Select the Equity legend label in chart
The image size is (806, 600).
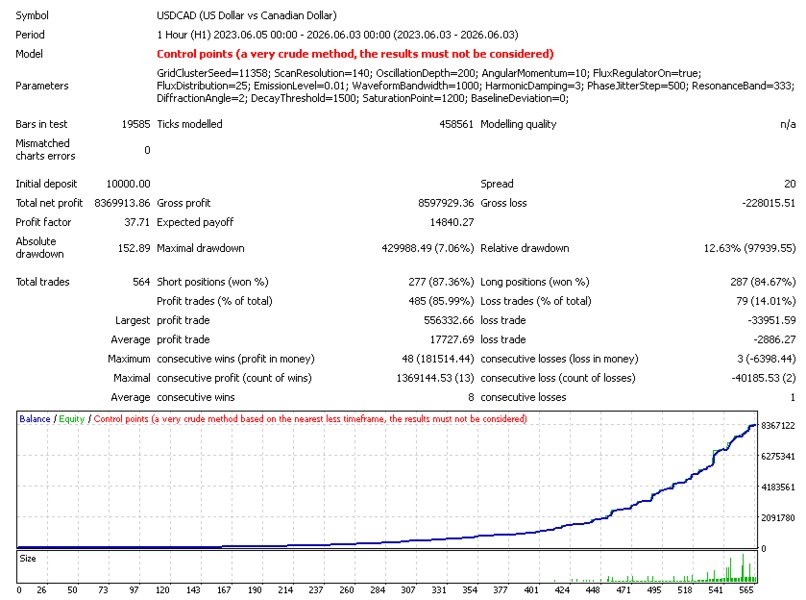71,419
